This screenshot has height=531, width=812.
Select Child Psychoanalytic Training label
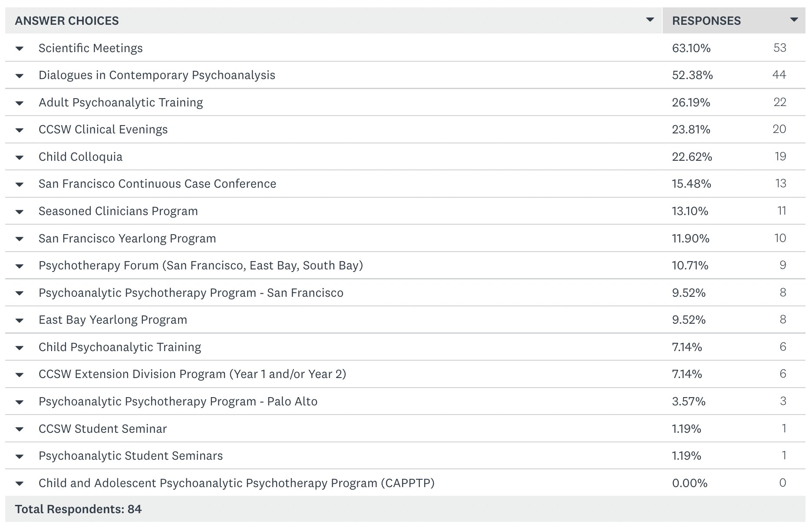(x=120, y=347)
